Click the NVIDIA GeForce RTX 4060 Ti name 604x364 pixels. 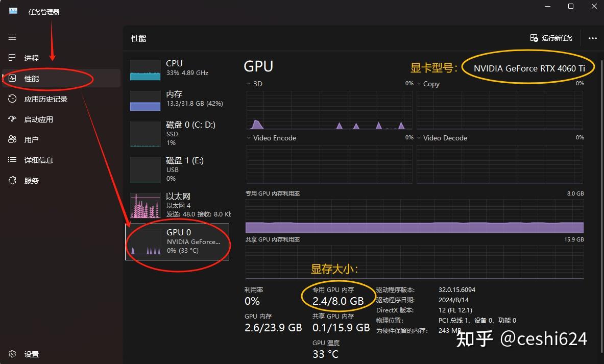point(529,68)
